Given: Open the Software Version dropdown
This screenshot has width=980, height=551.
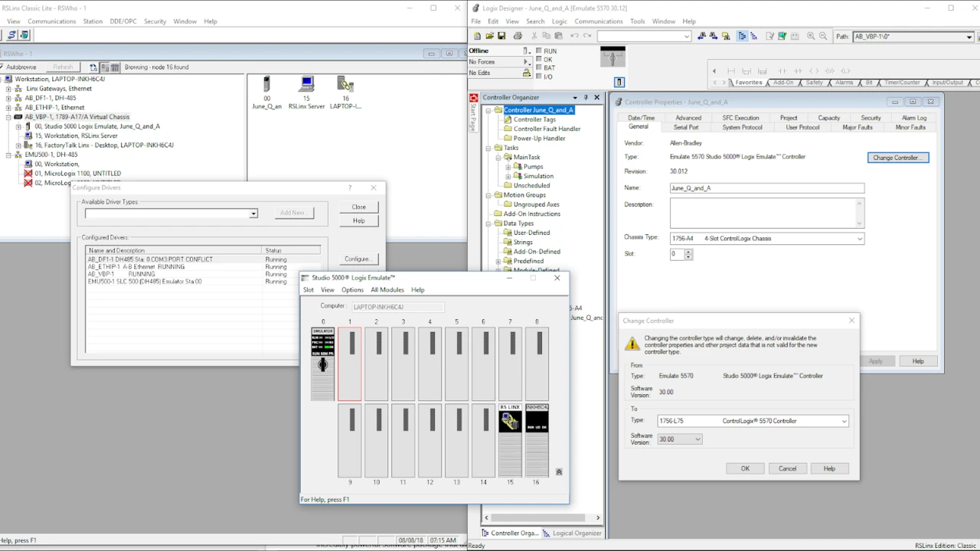Looking at the screenshot, I should (697, 439).
